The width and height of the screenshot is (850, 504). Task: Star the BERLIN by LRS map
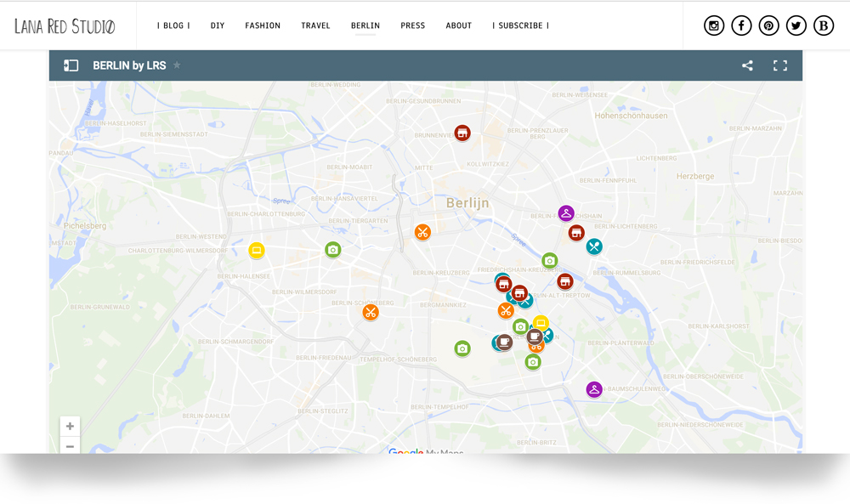[177, 65]
